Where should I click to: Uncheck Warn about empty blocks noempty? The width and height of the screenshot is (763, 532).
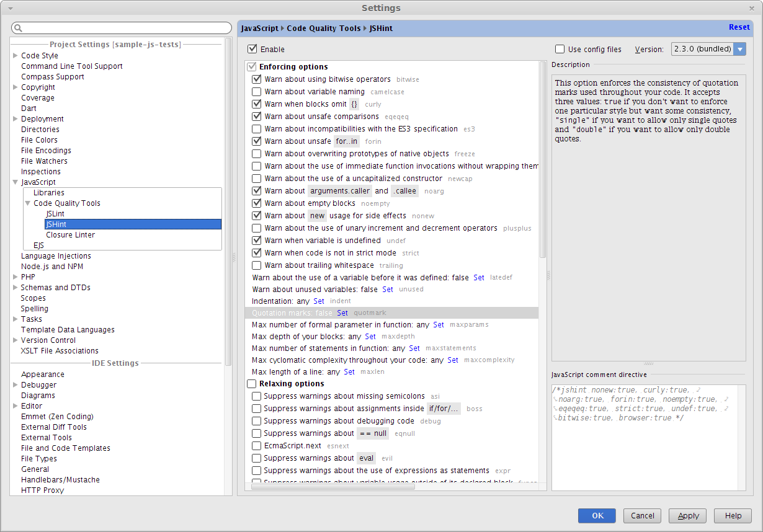[x=256, y=203]
